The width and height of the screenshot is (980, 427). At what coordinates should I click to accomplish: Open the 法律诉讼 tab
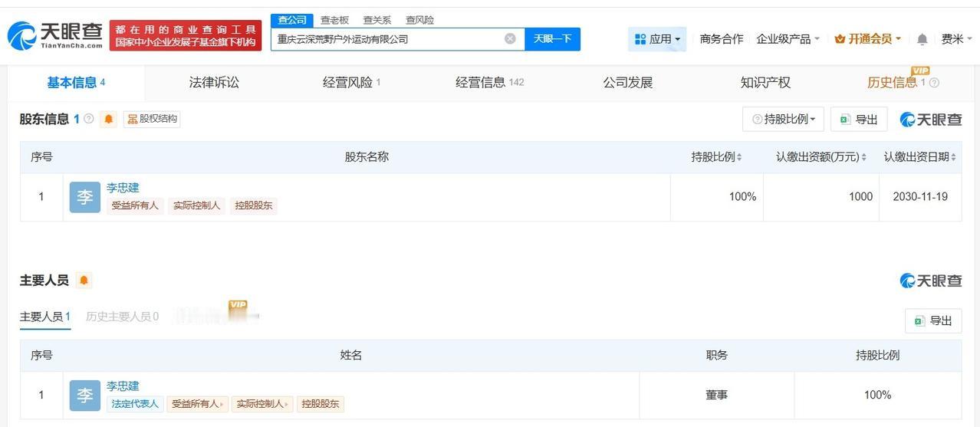click(x=214, y=83)
